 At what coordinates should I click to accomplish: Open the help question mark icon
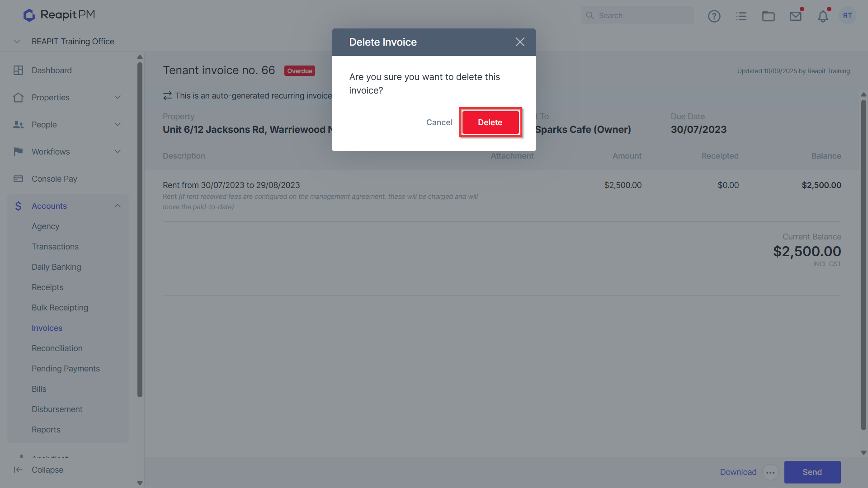point(714,16)
